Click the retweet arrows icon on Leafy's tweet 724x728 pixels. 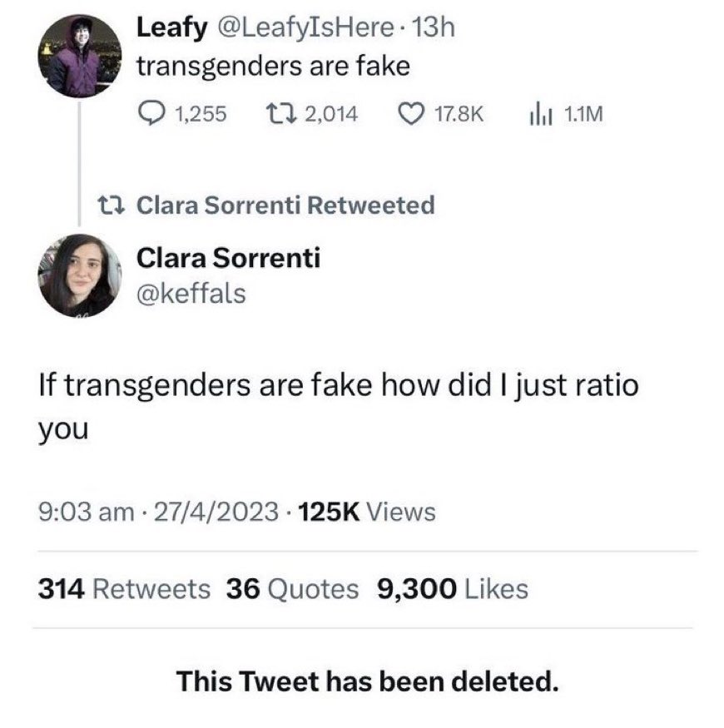[x=272, y=113]
